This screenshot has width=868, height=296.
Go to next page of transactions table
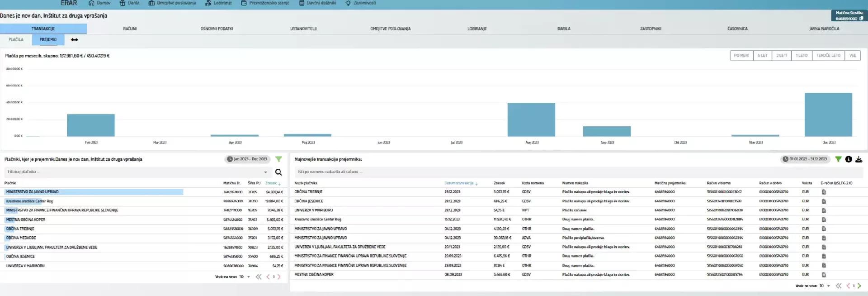(859, 286)
